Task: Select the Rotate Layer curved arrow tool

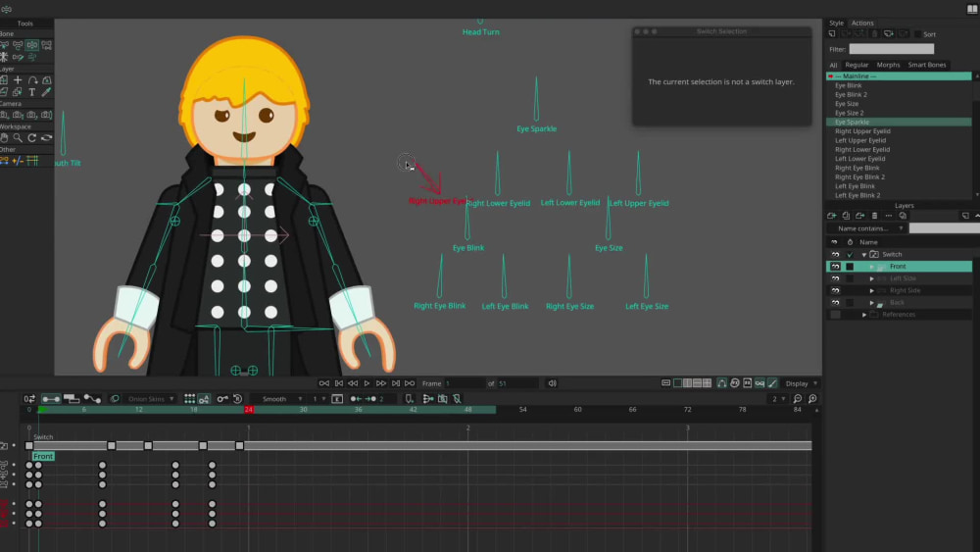Action: (x=32, y=80)
